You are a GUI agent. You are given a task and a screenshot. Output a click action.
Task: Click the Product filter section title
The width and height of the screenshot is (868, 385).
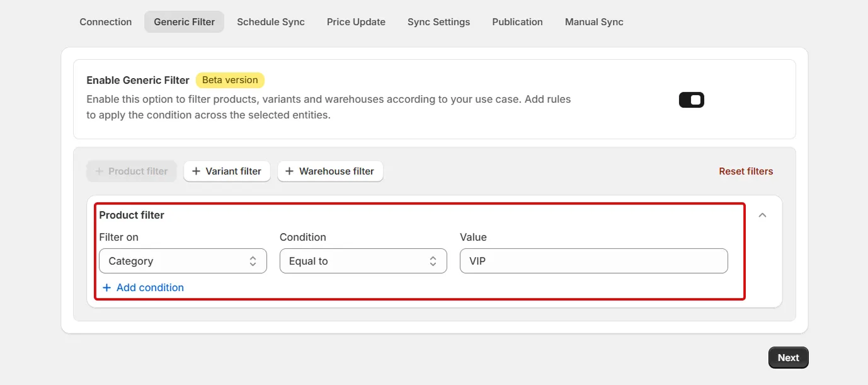(132, 215)
